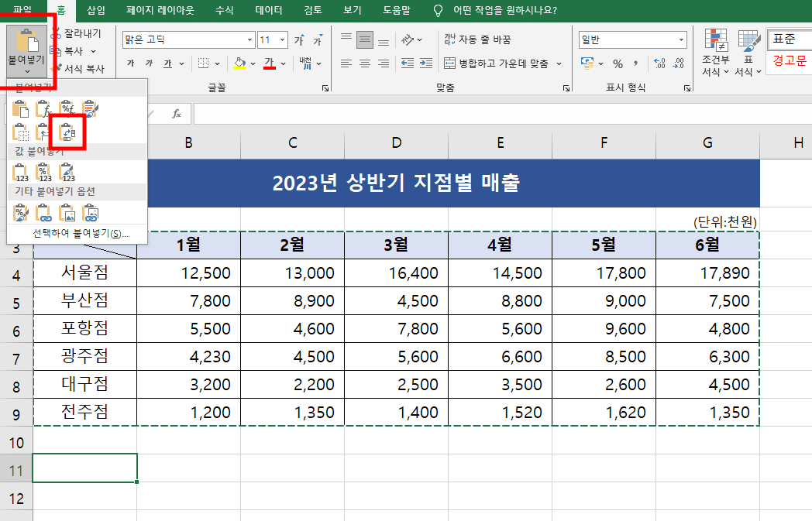The width and height of the screenshot is (812, 521).
Task: Switch to the 수식 ribbon tab
Action: pos(224,10)
